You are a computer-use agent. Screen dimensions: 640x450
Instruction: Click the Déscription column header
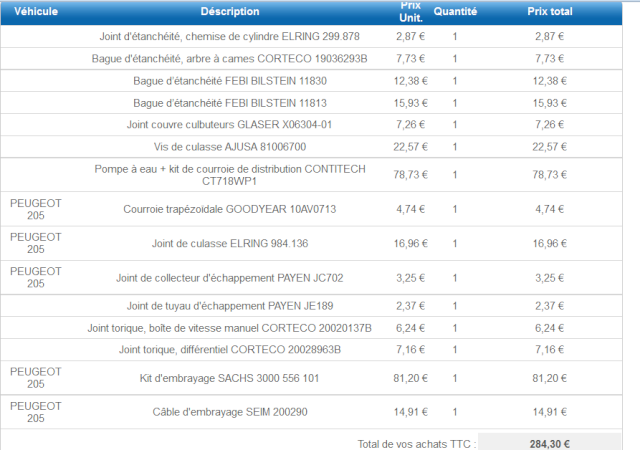(x=230, y=11)
